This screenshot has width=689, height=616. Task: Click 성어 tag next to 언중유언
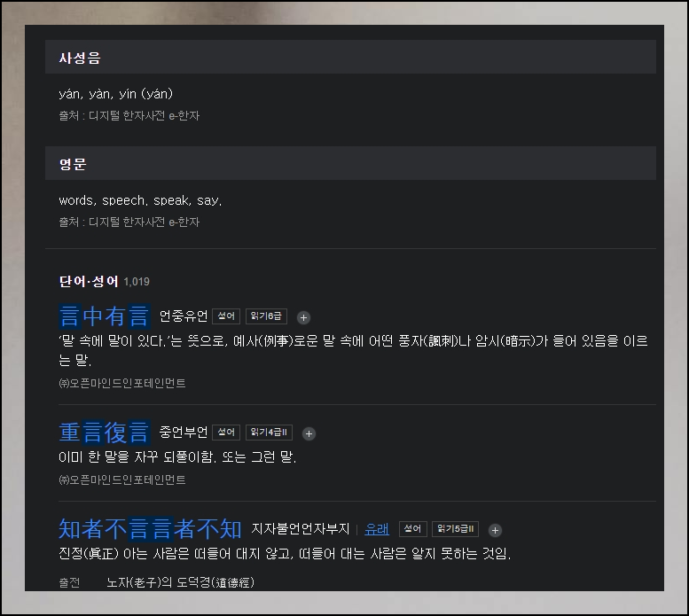[x=226, y=316]
